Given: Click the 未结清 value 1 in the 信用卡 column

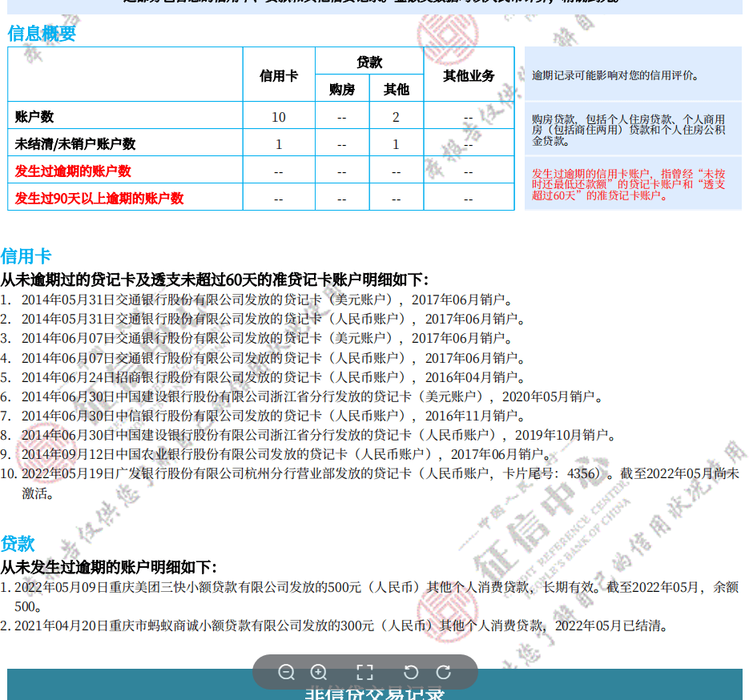Looking at the screenshot, I should pyautogui.click(x=279, y=144).
